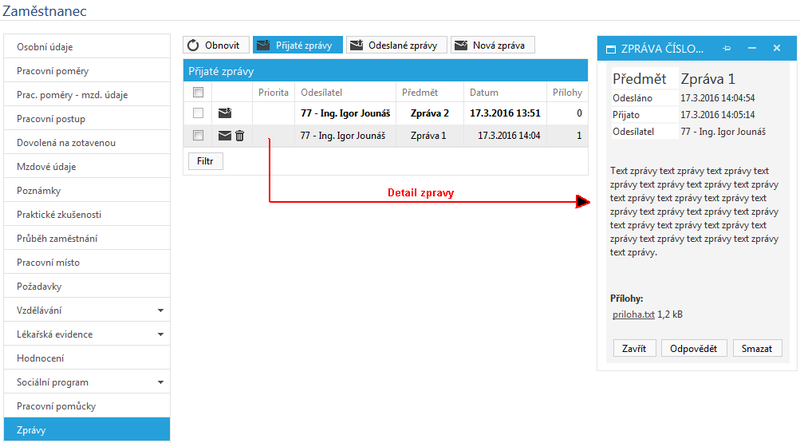Open the Zpráva 2 subject cell

[430, 113]
